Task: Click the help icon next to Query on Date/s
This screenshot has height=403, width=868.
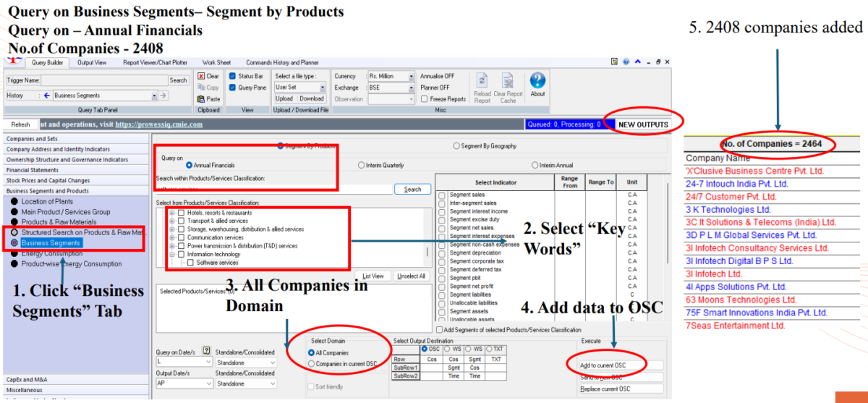Action: pos(206,350)
